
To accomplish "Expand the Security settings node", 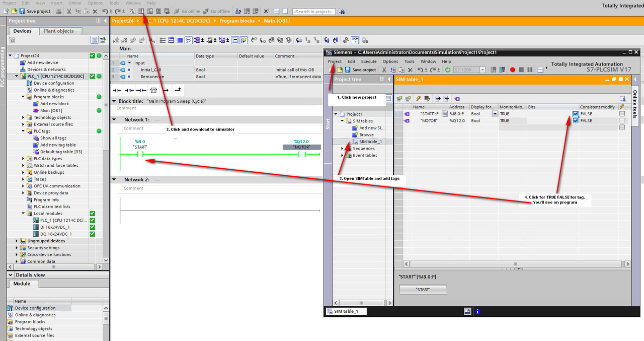I will tap(17, 248).
